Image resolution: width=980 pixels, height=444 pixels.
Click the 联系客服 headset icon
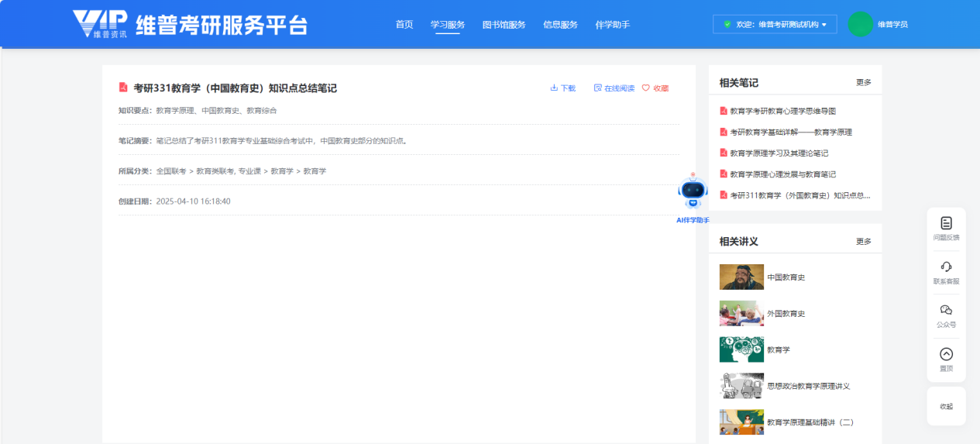coord(946,267)
